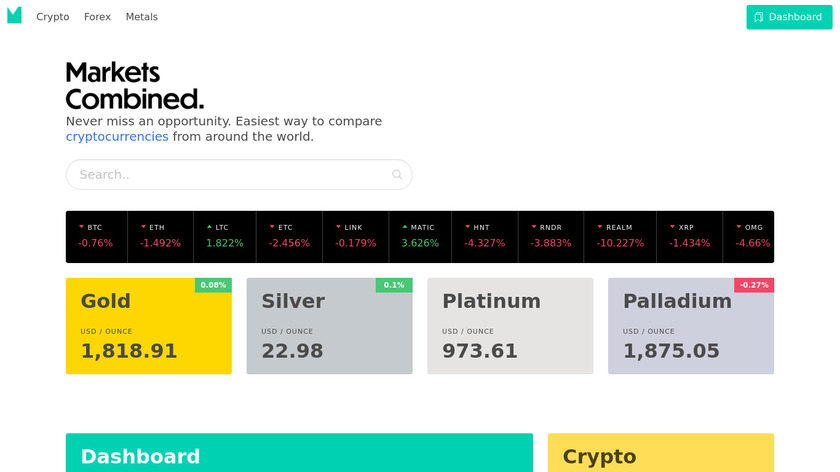Click the Markets Combined logo icon
Viewport: 840px width, 472px height.
14,16
